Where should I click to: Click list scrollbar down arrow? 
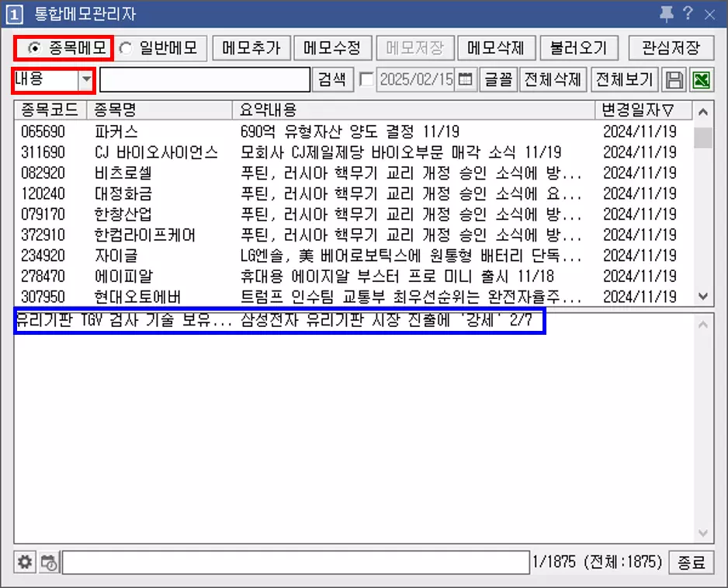[x=703, y=296]
